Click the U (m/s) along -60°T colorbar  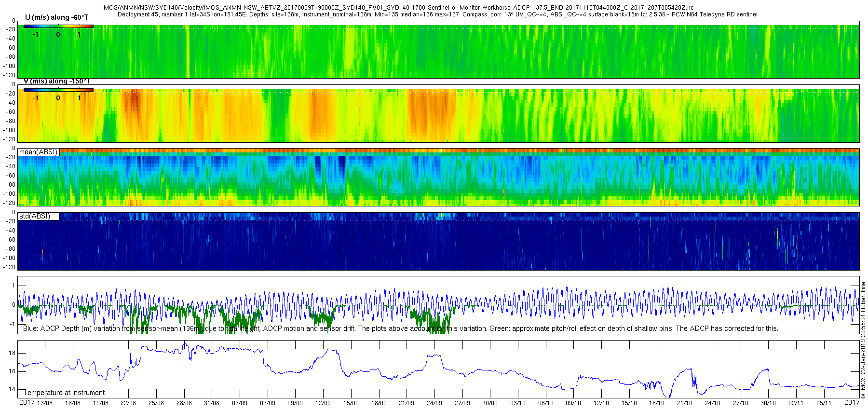point(58,26)
